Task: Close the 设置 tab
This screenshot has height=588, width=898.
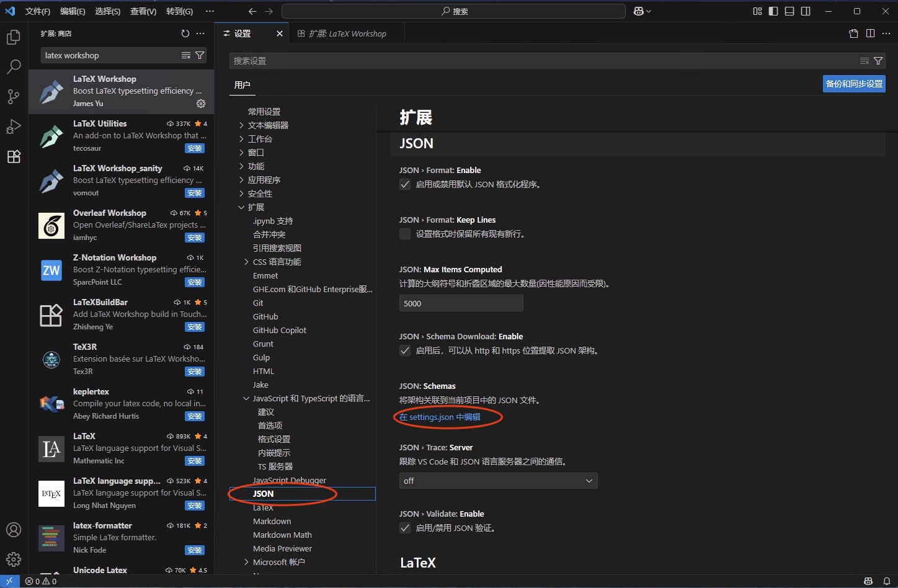Action: pyautogui.click(x=280, y=33)
